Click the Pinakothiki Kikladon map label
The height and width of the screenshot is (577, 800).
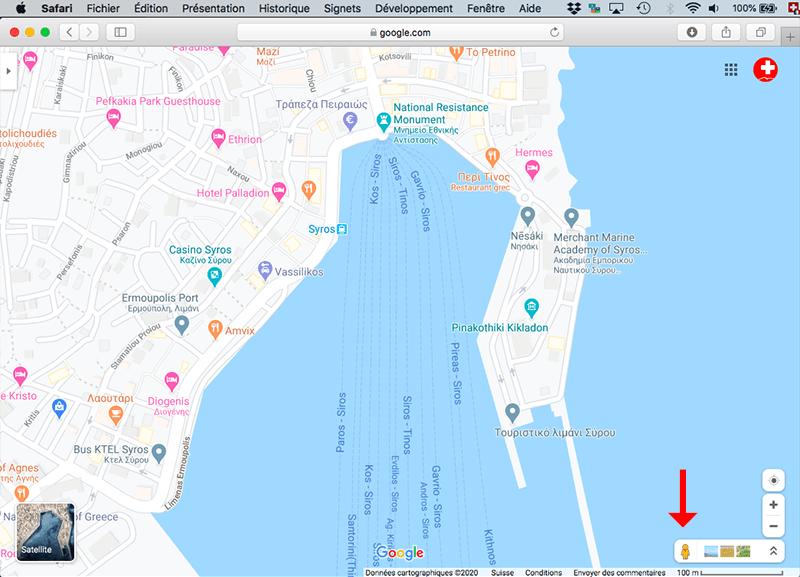tap(500, 328)
